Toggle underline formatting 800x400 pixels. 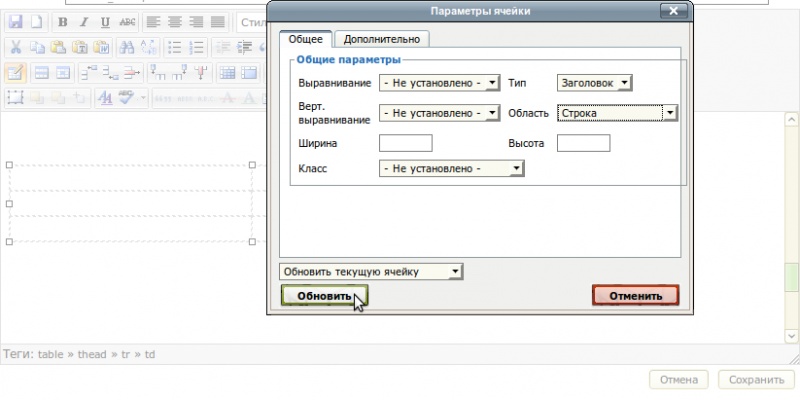point(105,22)
